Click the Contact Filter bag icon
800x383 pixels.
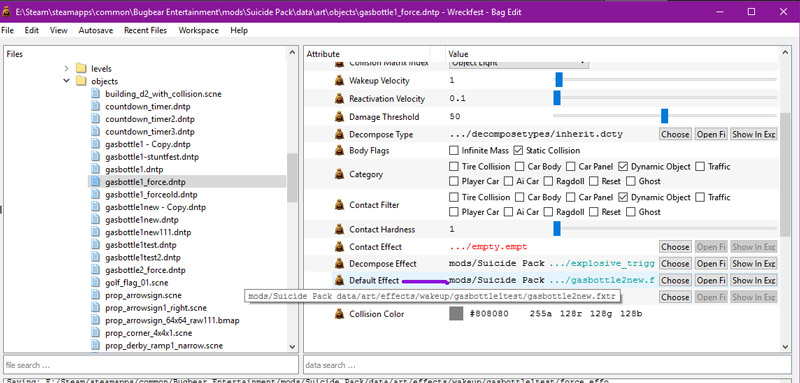(x=339, y=205)
